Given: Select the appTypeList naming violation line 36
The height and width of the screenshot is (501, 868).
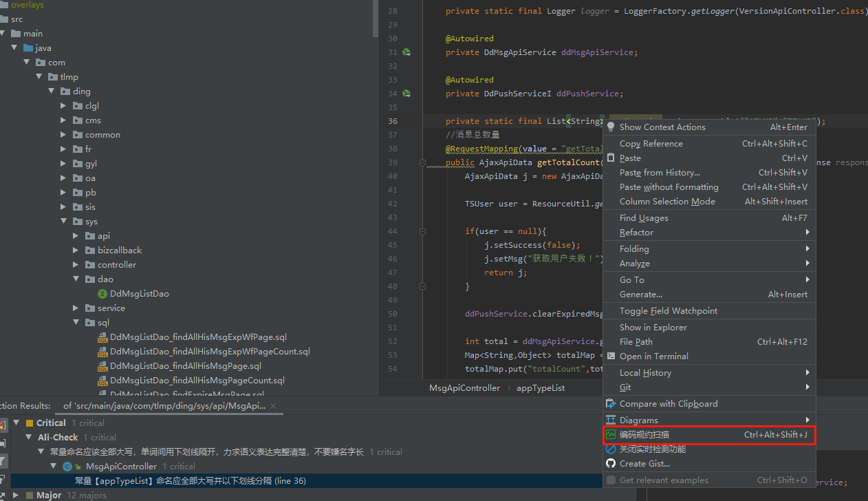Looking at the screenshot, I should [191, 481].
